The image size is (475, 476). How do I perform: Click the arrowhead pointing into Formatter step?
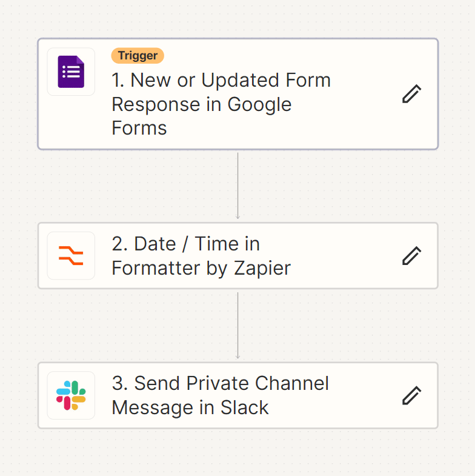coord(238,216)
